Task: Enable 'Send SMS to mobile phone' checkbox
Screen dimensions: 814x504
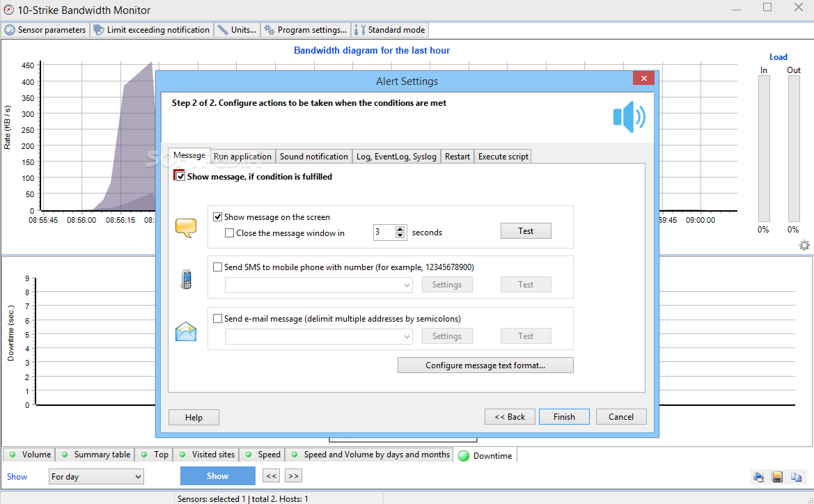Action: 217,267
